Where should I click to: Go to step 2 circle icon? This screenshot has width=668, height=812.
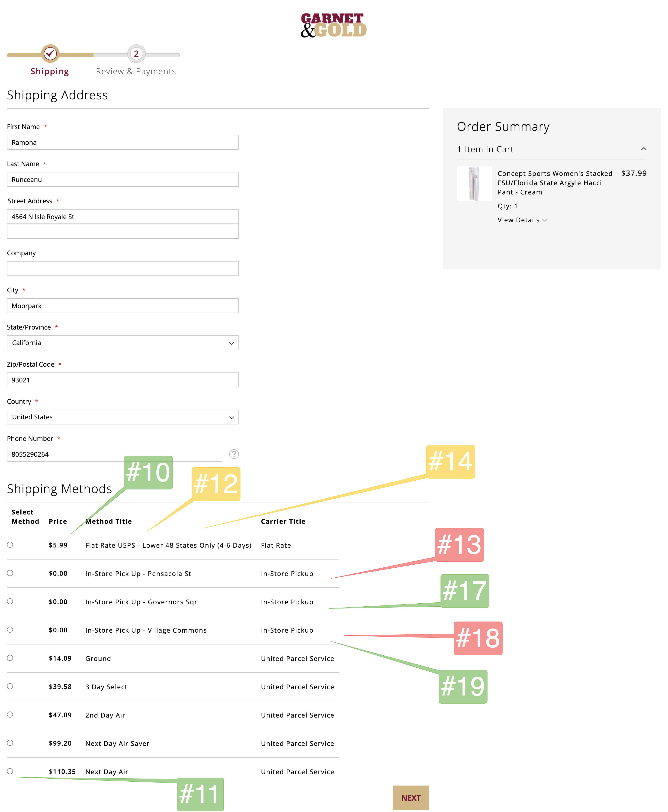[x=136, y=54]
